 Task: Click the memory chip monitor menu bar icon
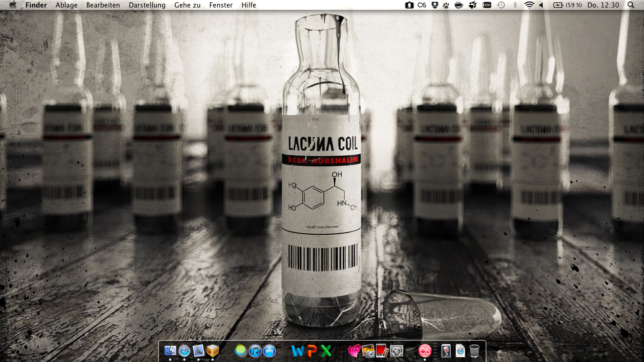tap(487, 5)
